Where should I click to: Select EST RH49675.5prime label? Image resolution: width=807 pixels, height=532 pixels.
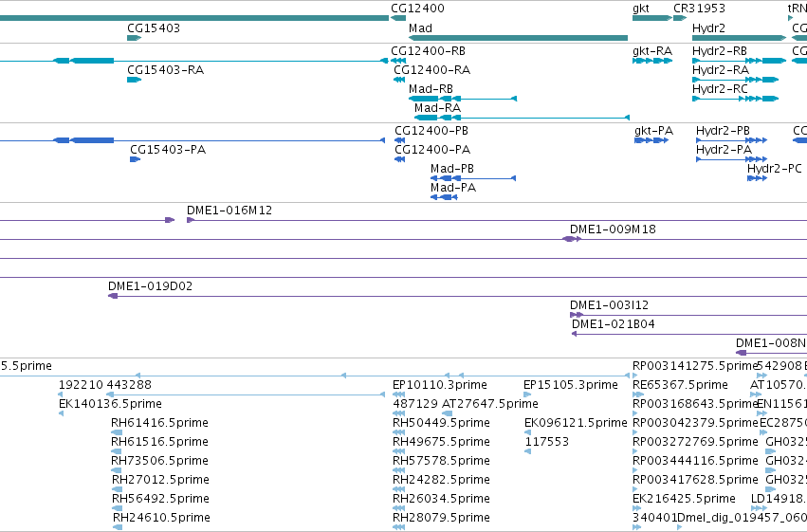(x=441, y=442)
